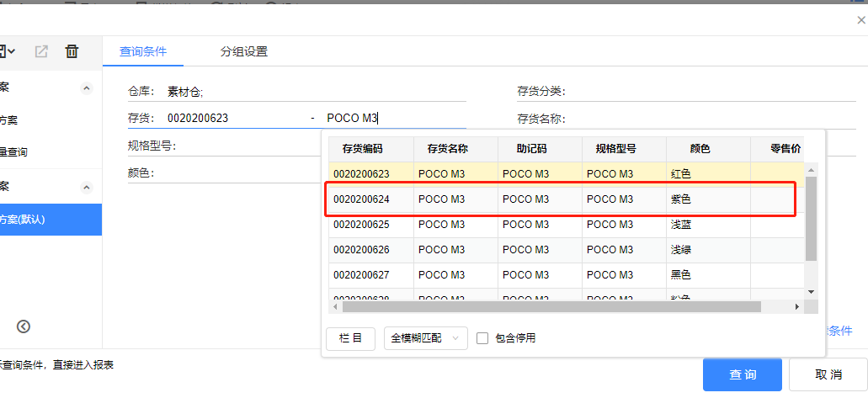868x398 pixels.
Task: Click the vertical scrollbar thumb in popup
Action: point(811,219)
